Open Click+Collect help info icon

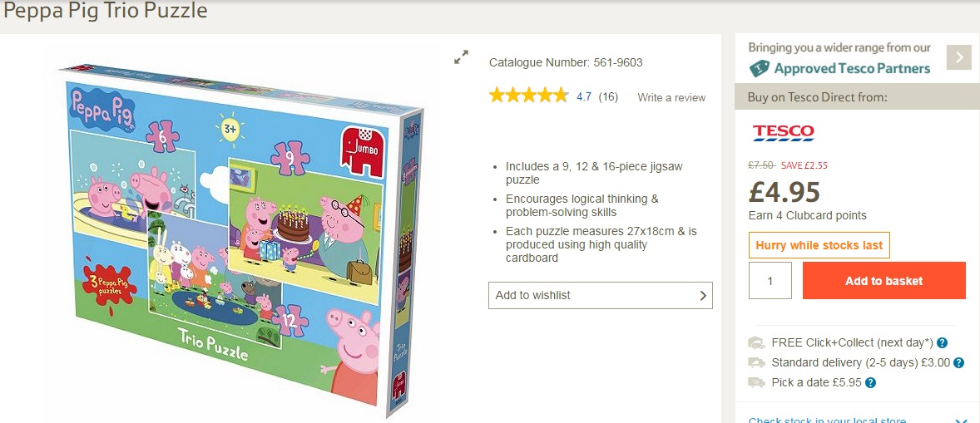tap(942, 342)
